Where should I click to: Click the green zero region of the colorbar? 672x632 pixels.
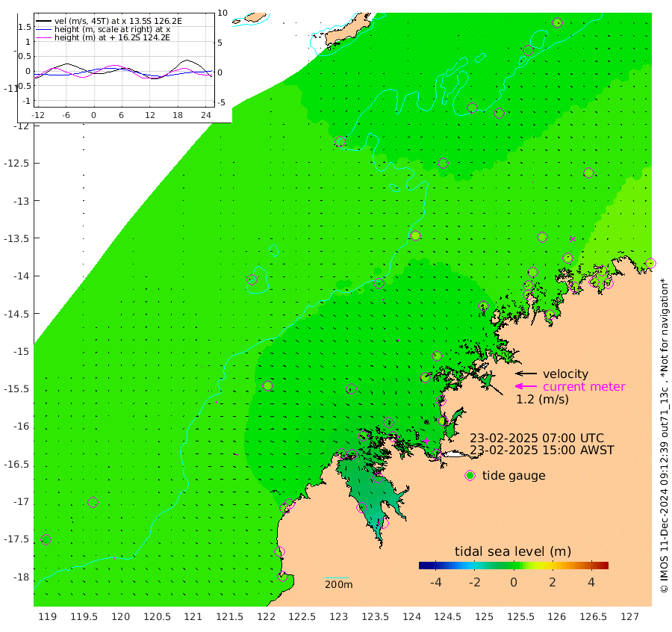[x=514, y=566]
